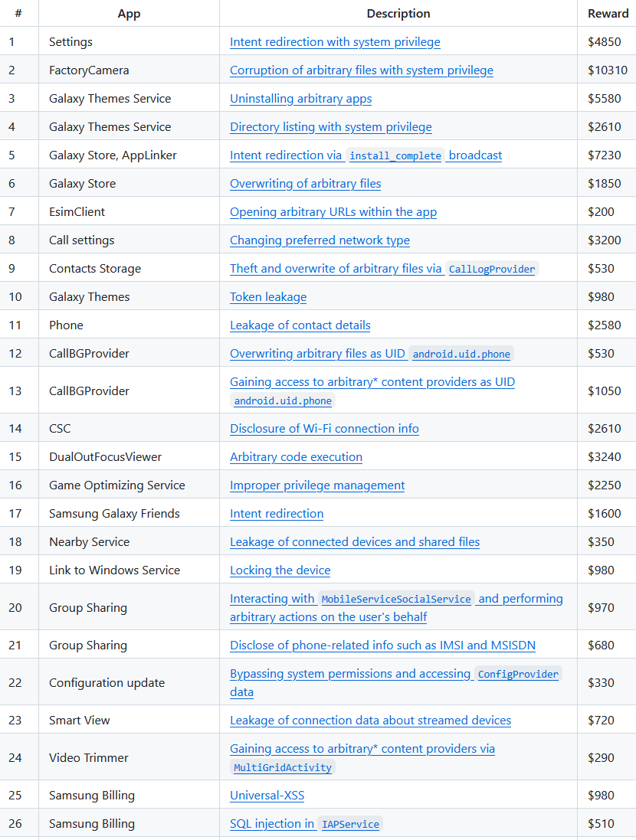Follow 'Disclosure of Wi-Fi connection info' link
The width and height of the screenshot is (636, 840).
click(324, 429)
